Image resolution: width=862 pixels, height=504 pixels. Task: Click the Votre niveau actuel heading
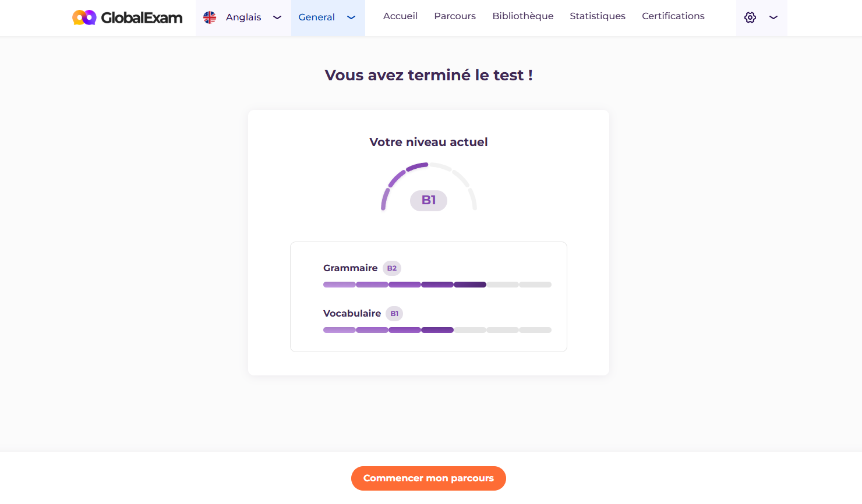pos(429,142)
